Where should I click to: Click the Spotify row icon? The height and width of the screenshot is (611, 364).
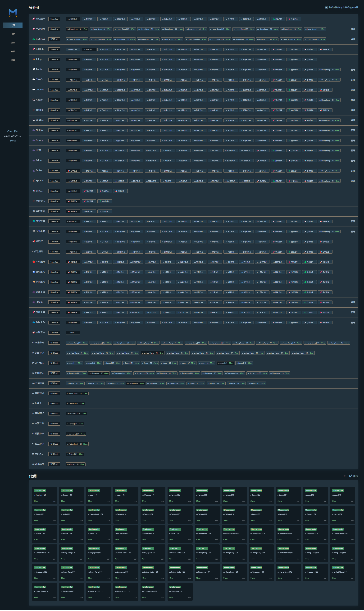click(34, 181)
